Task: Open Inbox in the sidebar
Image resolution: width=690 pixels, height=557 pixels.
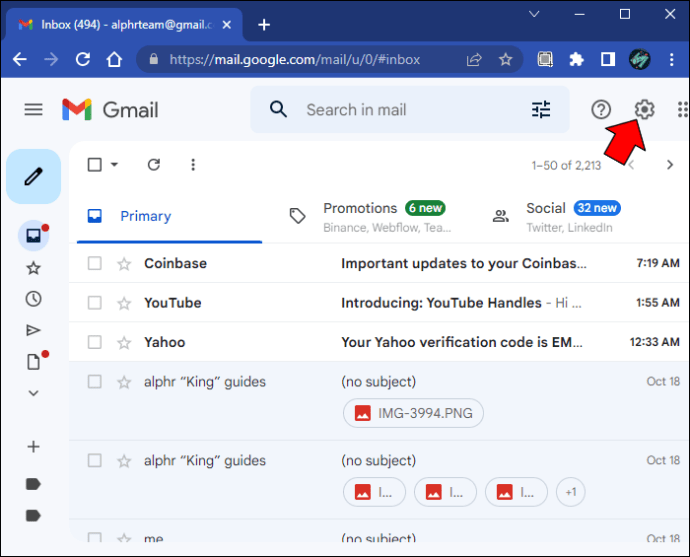Action: (x=33, y=236)
